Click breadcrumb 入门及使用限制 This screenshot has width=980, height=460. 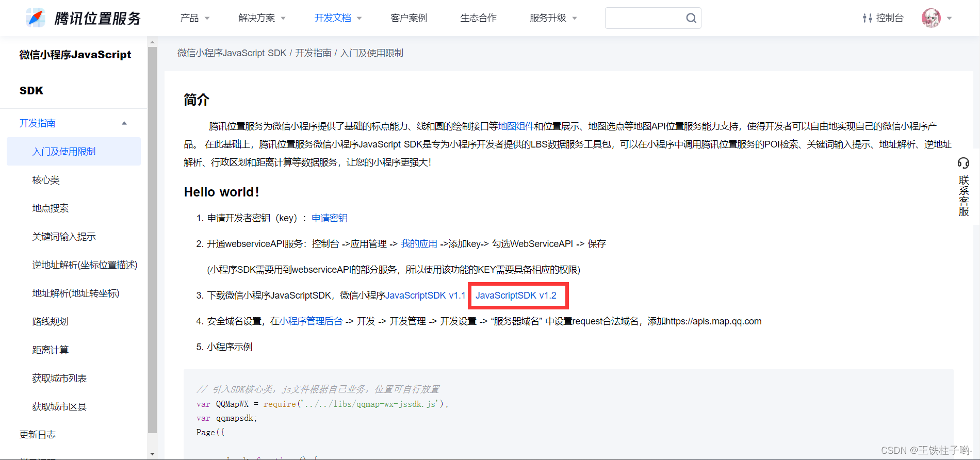[372, 53]
